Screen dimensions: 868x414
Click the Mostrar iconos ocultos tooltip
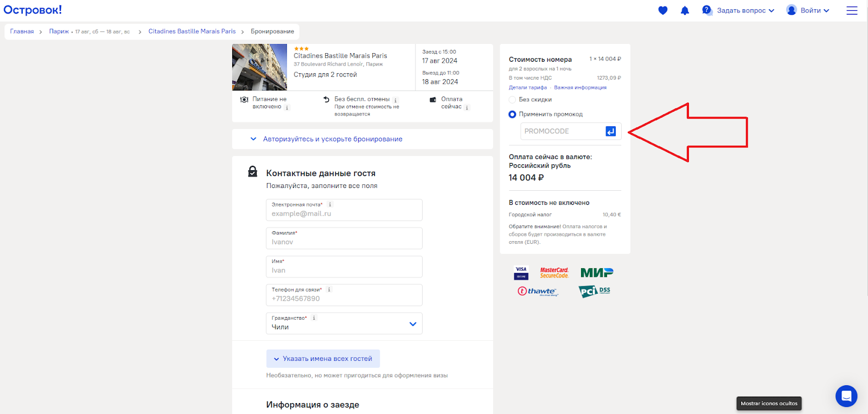click(x=769, y=403)
